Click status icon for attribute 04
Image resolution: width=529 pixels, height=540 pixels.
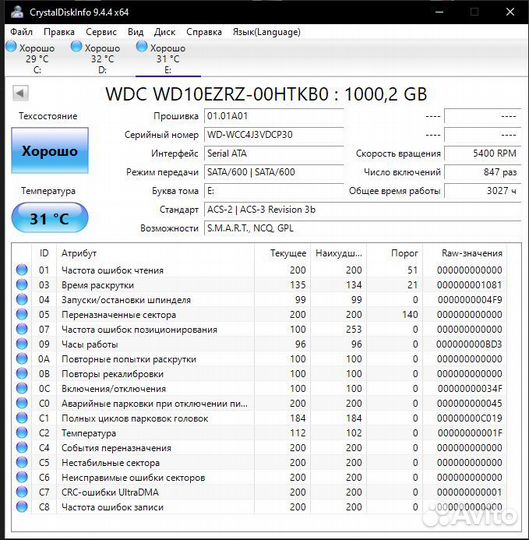point(22,299)
